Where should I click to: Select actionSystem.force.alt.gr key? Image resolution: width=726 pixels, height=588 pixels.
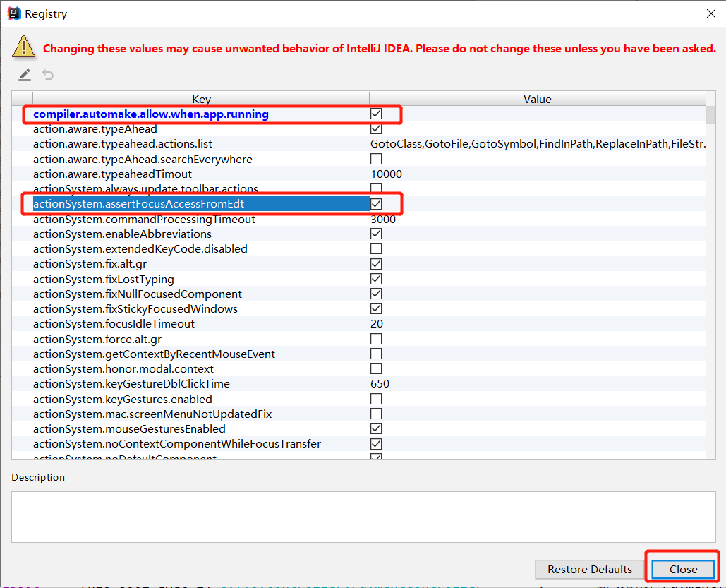click(97, 340)
